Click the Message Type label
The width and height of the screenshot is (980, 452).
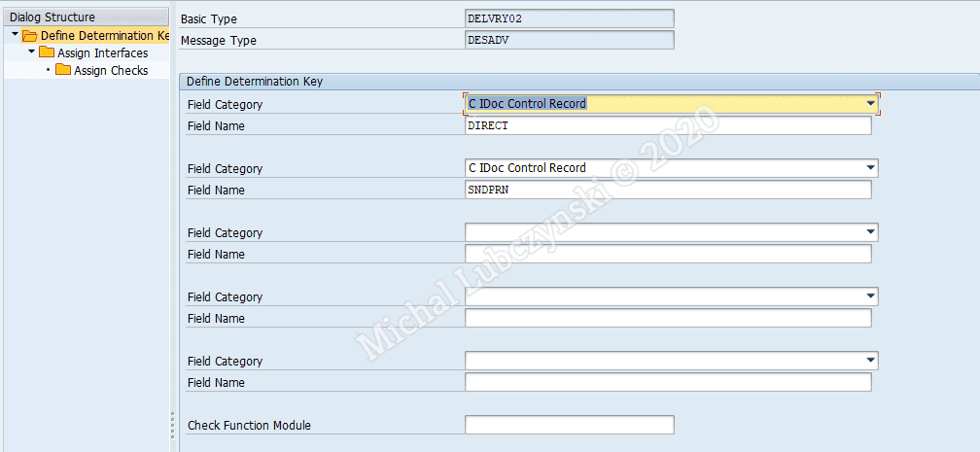coord(218,41)
